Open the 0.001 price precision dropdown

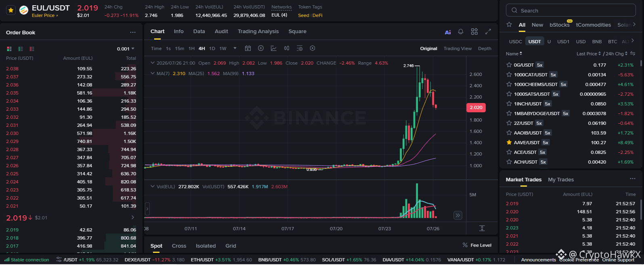coord(126,49)
